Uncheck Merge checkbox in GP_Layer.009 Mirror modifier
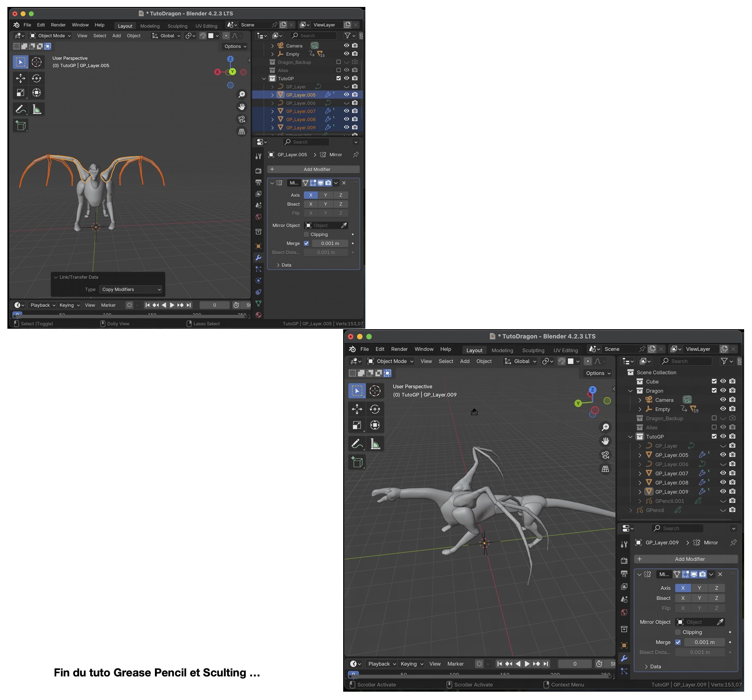 (678, 642)
